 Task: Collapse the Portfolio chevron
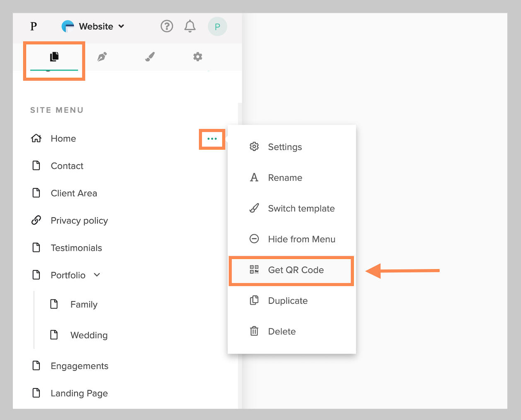[x=97, y=275]
